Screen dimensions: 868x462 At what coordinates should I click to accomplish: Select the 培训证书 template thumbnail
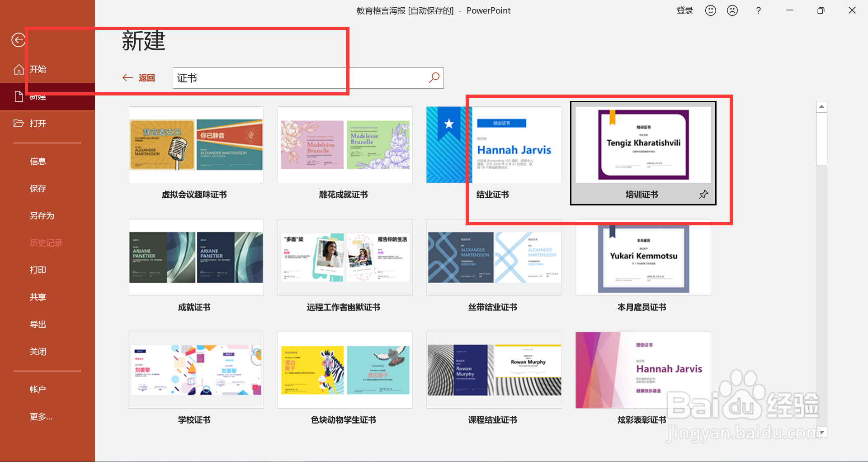click(643, 145)
